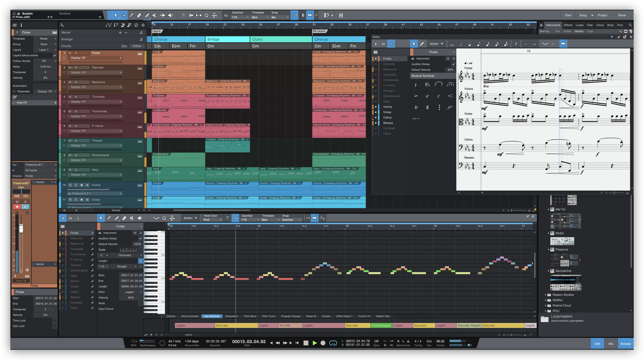Click the channel volume fader in the mixer strip

pos(21,229)
